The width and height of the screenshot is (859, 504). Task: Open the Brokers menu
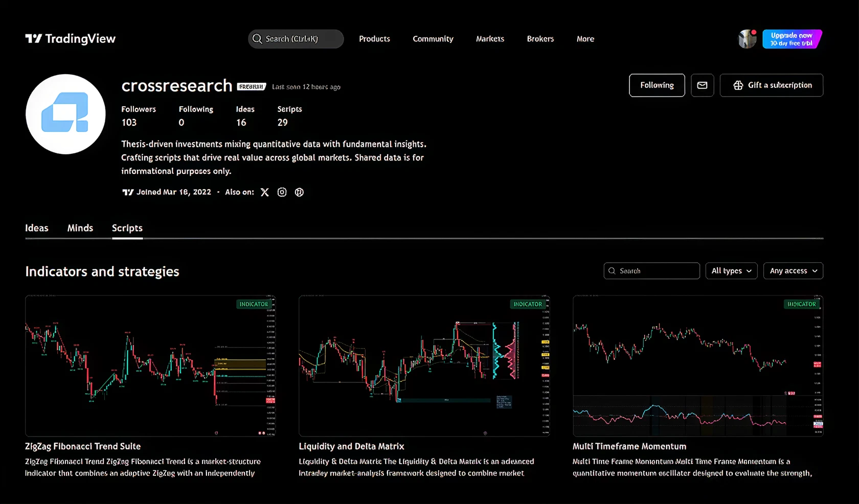click(x=540, y=39)
